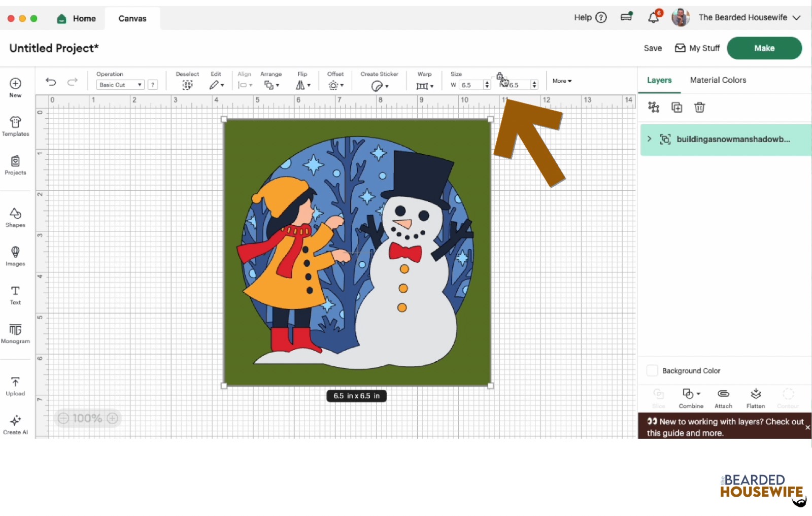812x516 pixels.
Task: Click the Attach icon in the Layers panel
Action: click(x=723, y=395)
